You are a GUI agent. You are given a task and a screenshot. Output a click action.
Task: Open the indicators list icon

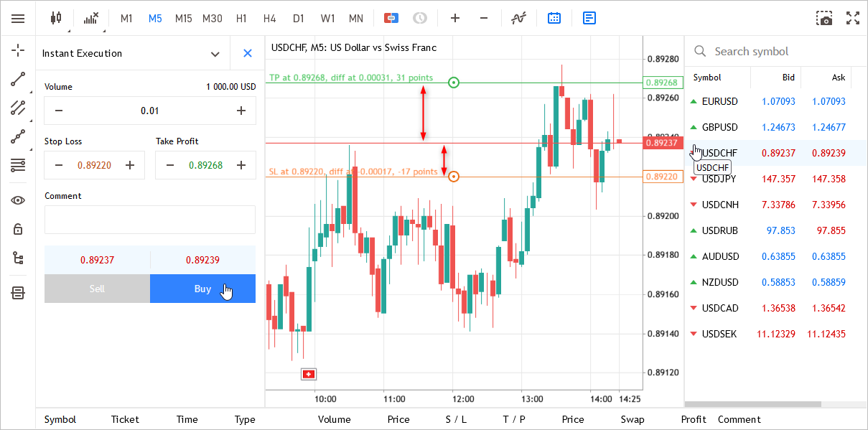tap(90, 18)
